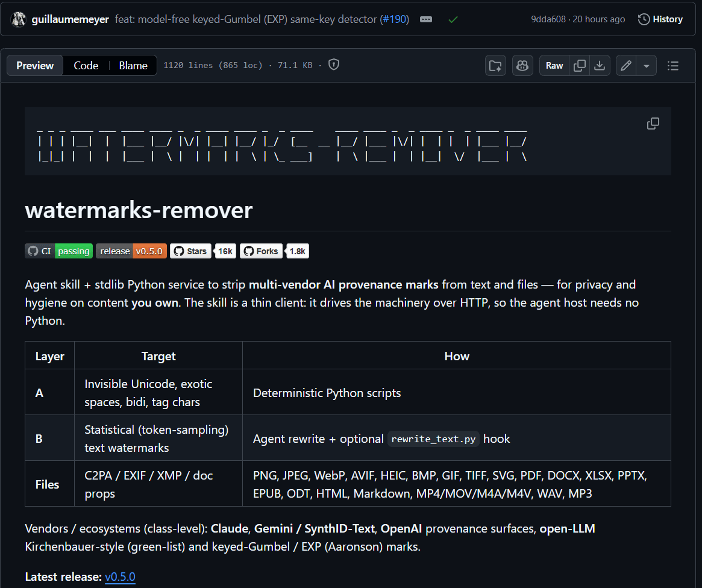Open guillaumemeyer's avatar image

click(x=18, y=19)
